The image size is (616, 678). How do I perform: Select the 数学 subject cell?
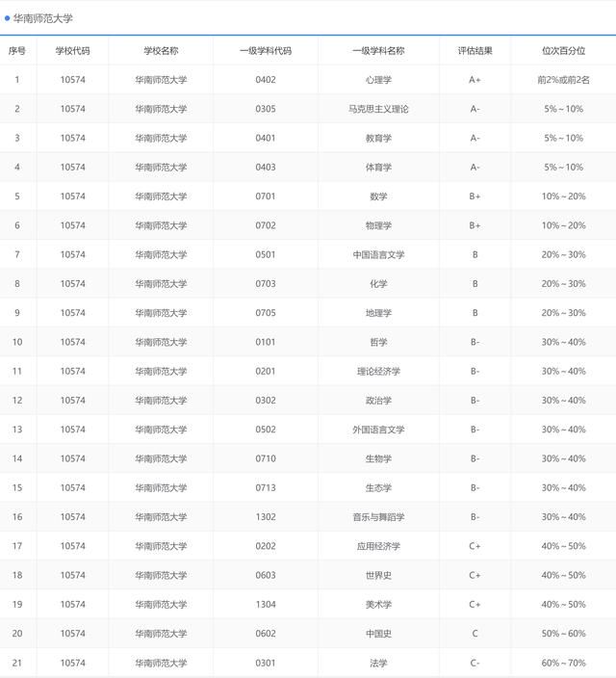point(378,196)
